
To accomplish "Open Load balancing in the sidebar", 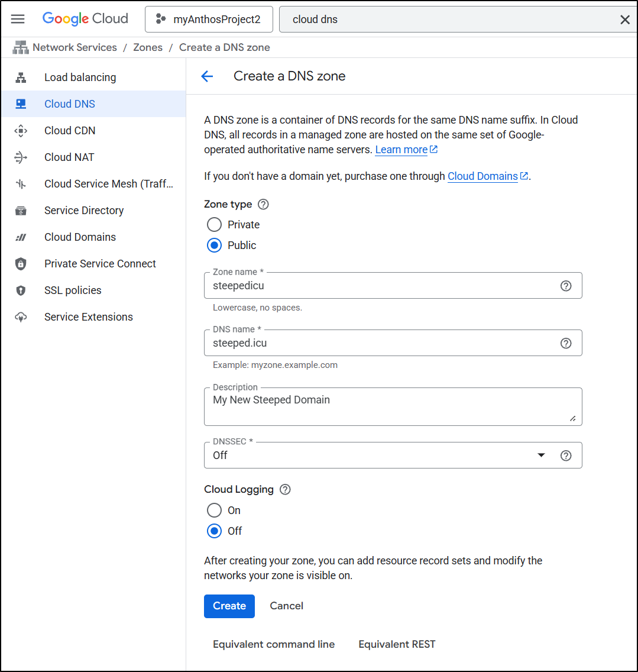I will (x=80, y=77).
